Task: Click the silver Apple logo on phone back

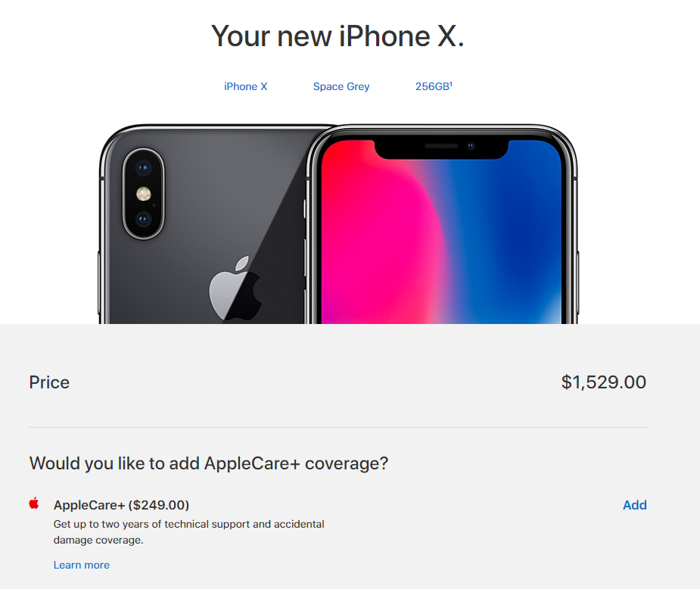Action: point(235,288)
